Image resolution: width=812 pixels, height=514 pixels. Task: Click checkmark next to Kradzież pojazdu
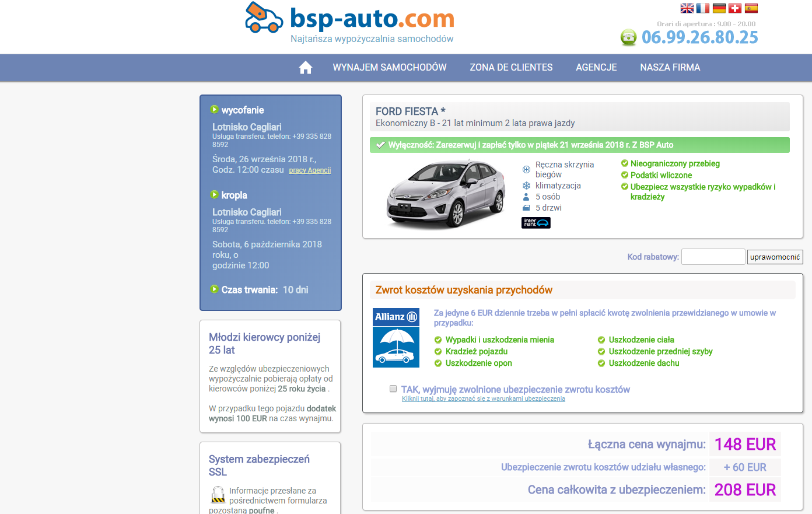click(x=438, y=351)
